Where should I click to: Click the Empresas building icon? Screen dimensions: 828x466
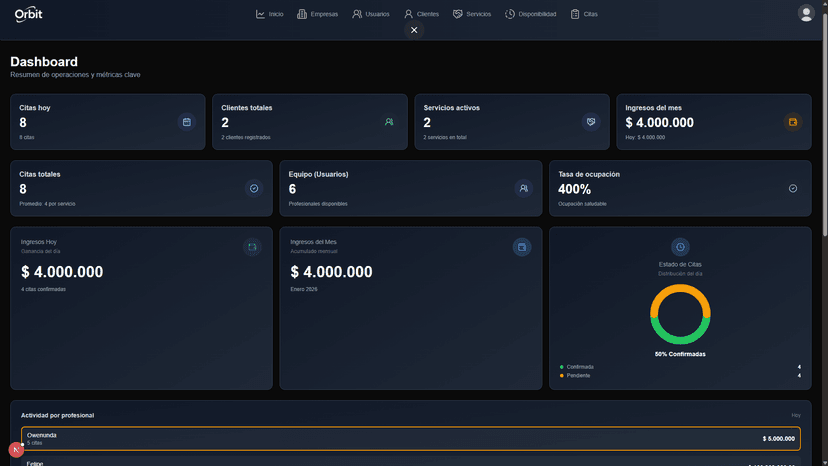click(x=302, y=14)
